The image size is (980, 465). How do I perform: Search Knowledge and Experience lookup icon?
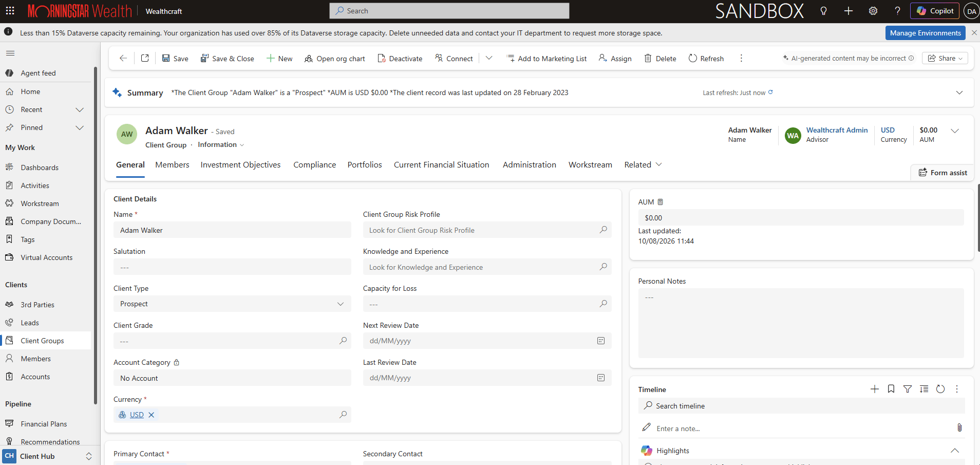[603, 267]
